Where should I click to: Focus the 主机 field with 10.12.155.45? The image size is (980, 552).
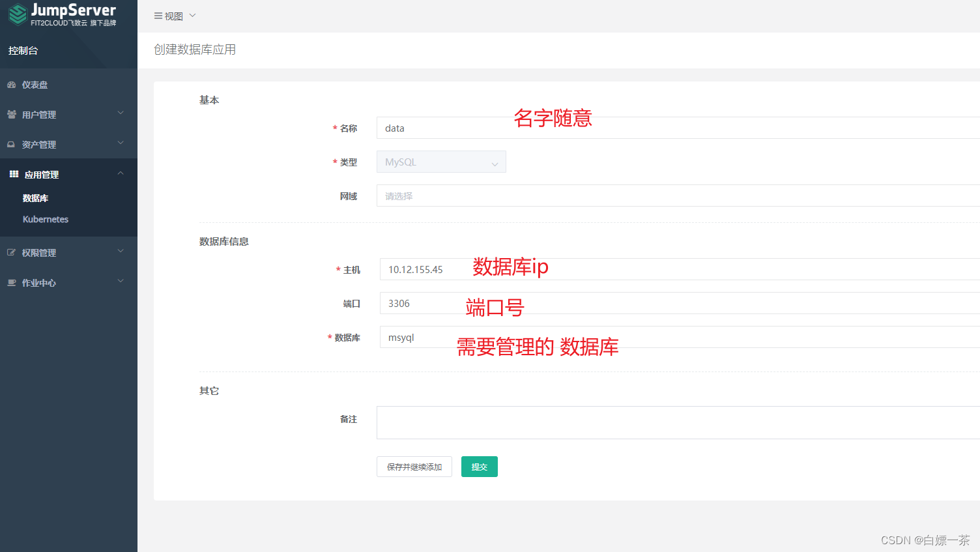[680, 269]
